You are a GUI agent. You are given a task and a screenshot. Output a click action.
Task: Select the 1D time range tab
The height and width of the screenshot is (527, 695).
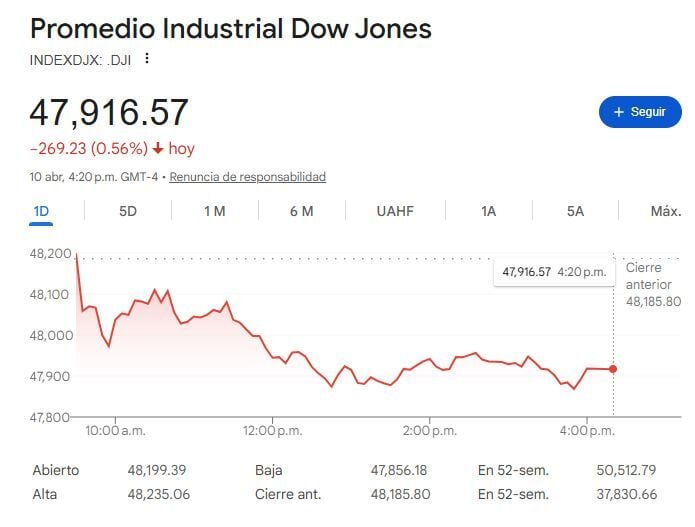pyautogui.click(x=41, y=211)
